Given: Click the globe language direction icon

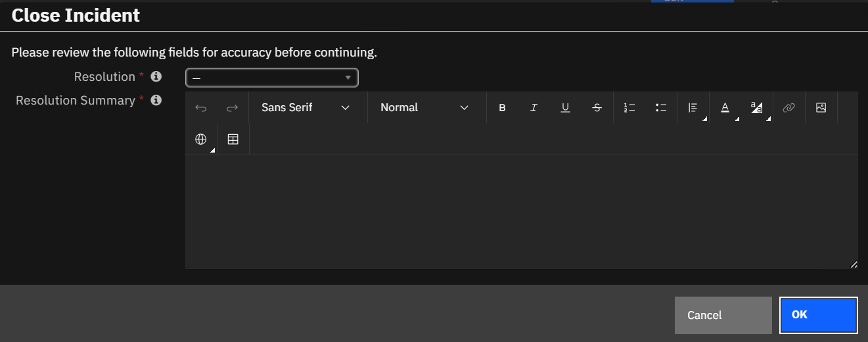Looking at the screenshot, I should (x=201, y=139).
